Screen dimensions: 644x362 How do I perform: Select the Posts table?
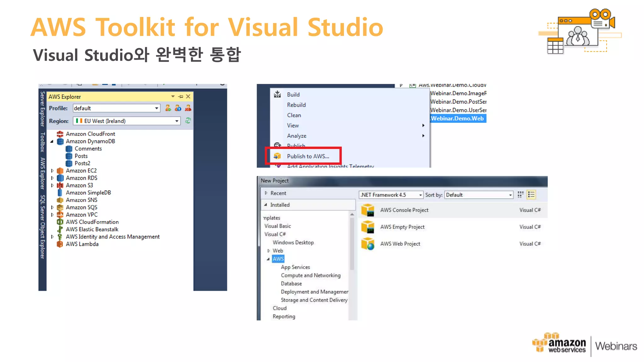click(81, 156)
